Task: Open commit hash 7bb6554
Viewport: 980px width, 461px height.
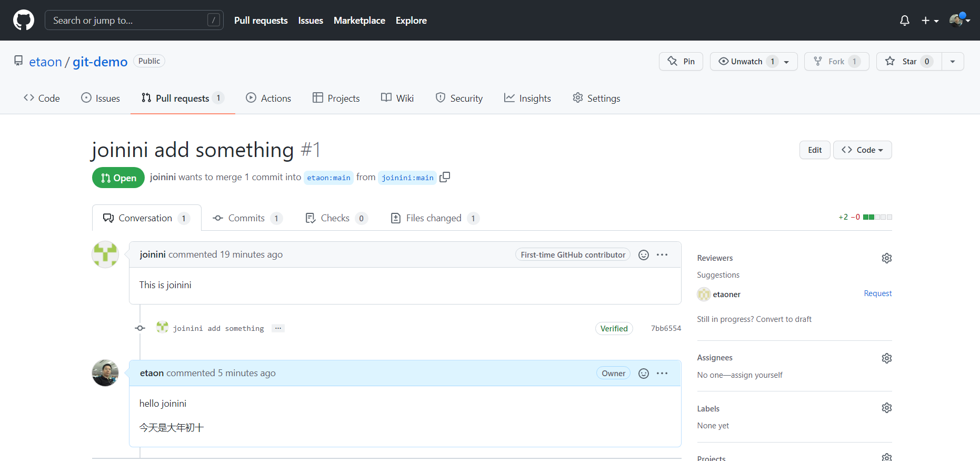Action: pyautogui.click(x=666, y=328)
